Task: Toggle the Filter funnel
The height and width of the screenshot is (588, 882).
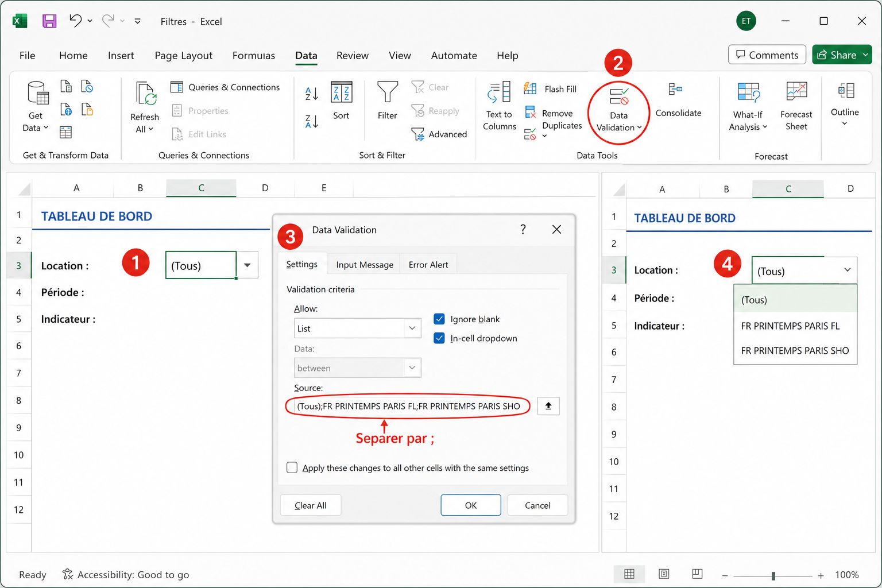Action: pos(388,101)
